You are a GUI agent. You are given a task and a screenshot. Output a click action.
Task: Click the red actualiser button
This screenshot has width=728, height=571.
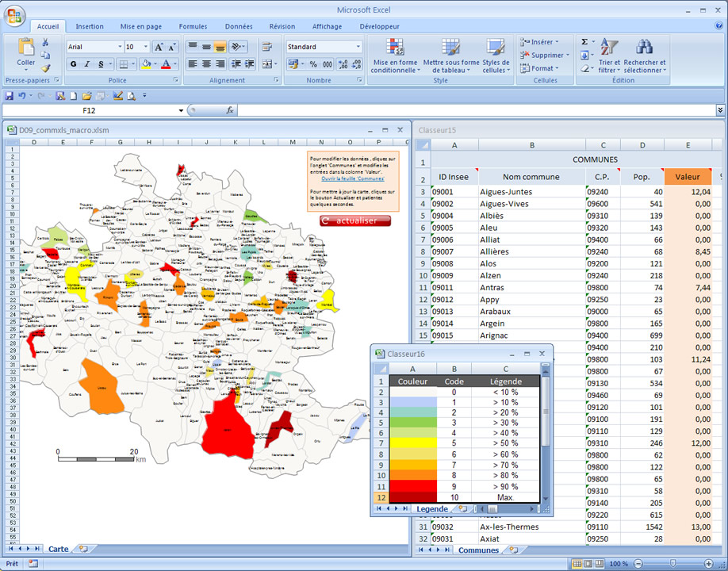pos(355,220)
